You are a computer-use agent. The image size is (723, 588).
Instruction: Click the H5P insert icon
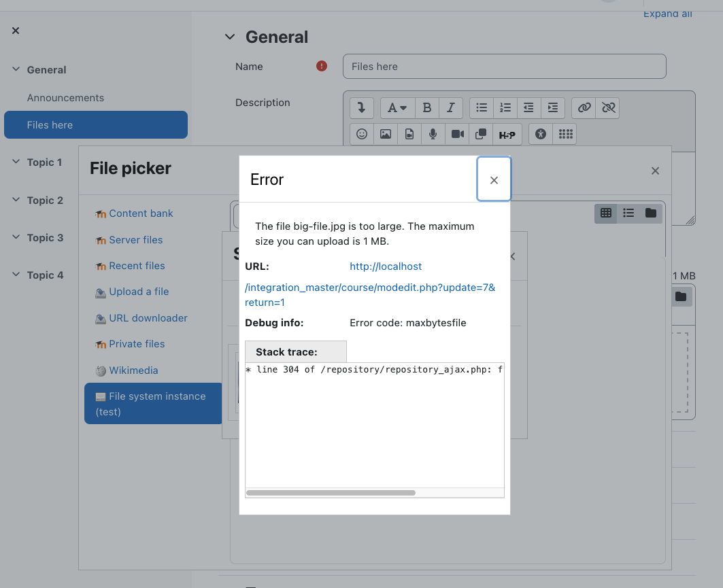[x=507, y=135]
